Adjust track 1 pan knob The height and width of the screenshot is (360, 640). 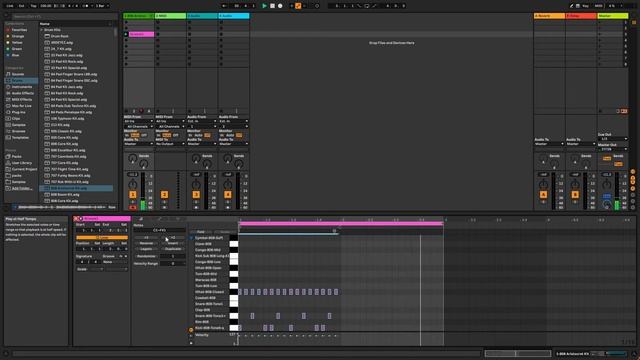pyautogui.click(x=133, y=185)
